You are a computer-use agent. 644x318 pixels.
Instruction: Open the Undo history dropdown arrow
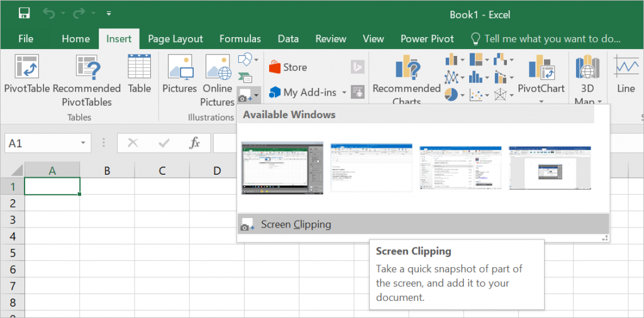coord(63,14)
